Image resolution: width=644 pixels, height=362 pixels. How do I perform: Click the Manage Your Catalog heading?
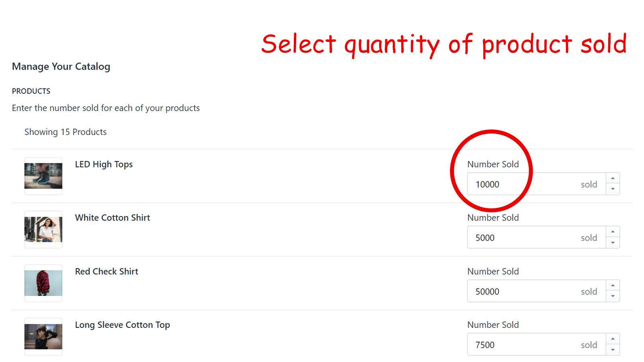click(61, 66)
